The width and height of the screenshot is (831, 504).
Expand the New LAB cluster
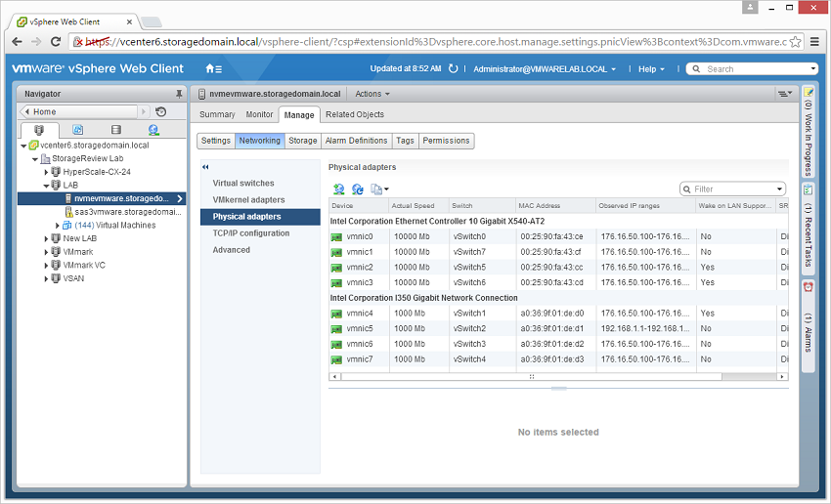(46, 238)
